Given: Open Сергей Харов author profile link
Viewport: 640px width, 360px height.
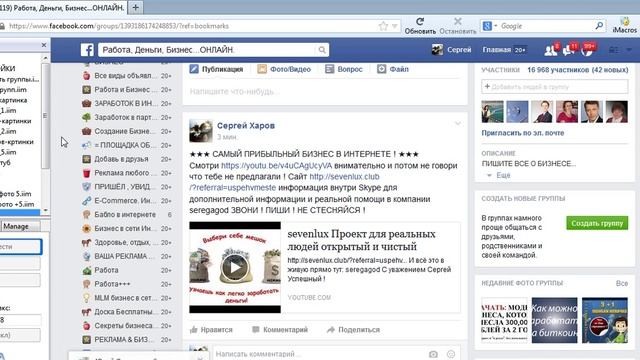Looking at the screenshot, I should 246,126.
